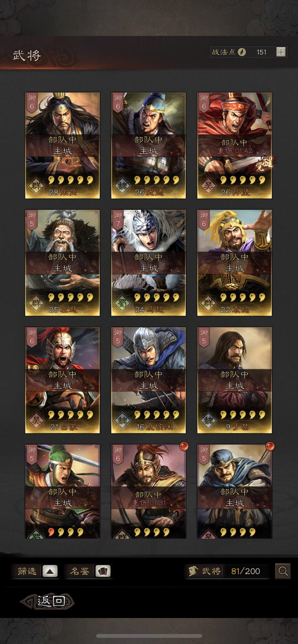
Task: Tap the helmet icon beside 武将 81/200
Action: (193, 571)
